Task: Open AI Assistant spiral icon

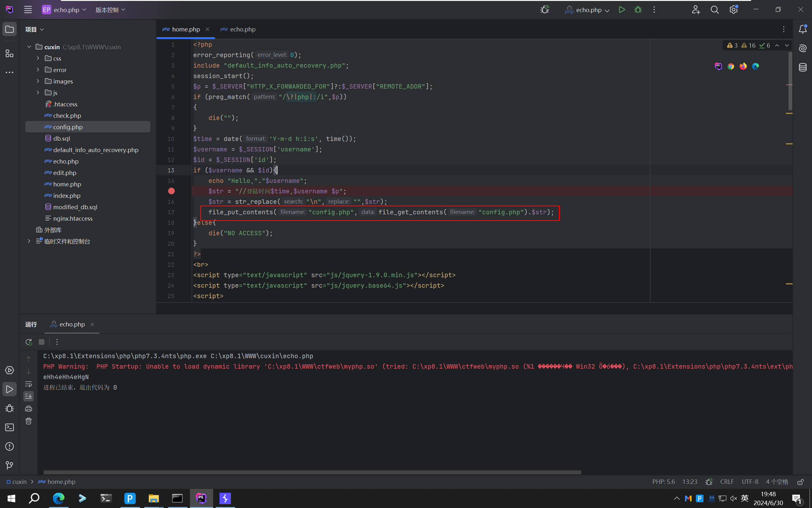Action: click(802, 48)
